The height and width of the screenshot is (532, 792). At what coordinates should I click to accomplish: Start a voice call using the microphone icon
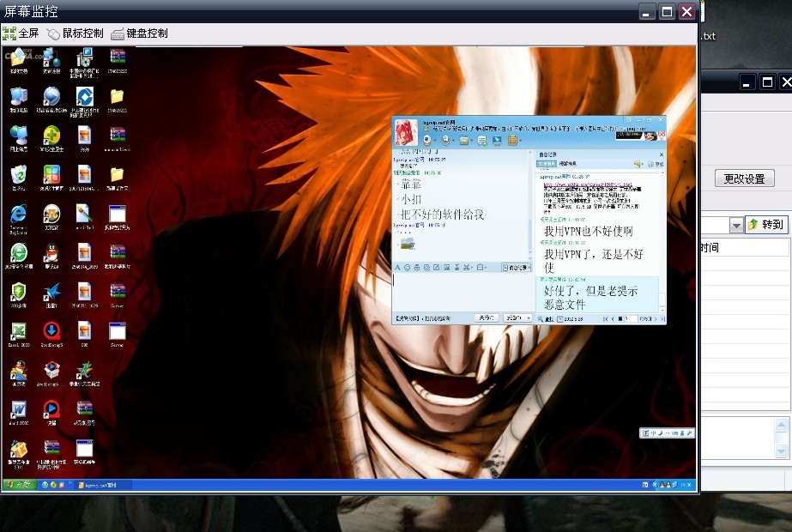pos(445,140)
